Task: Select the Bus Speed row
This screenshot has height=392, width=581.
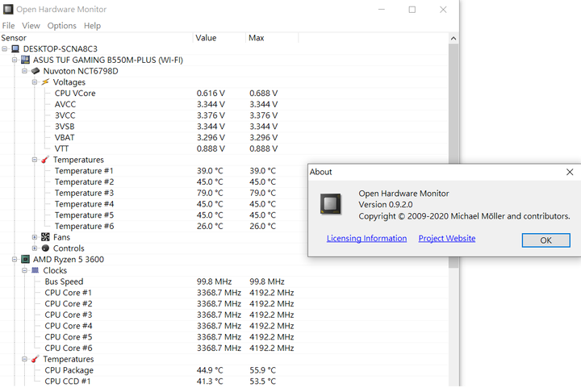Action: pos(224,281)
